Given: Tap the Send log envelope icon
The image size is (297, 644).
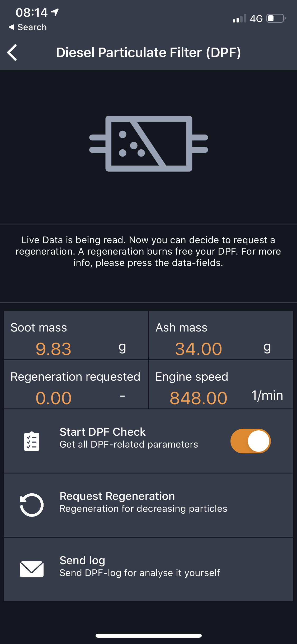Looking at the screenshot, I should tap(32, 569).
